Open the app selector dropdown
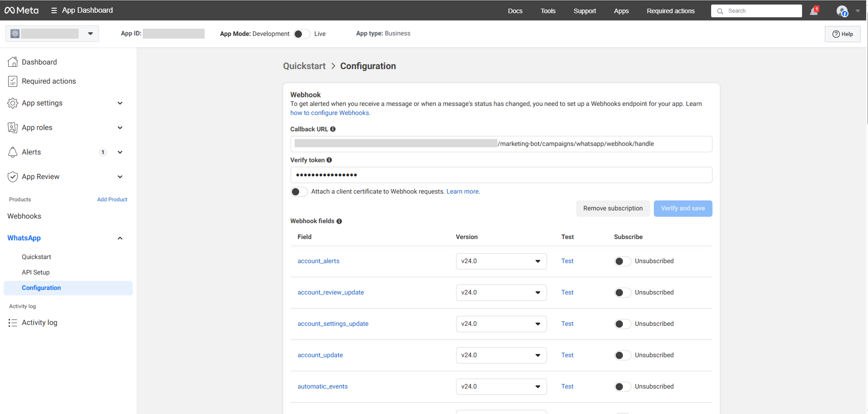Image resolution: width=868 pixels, height=414 pixels. pos(90,33)
